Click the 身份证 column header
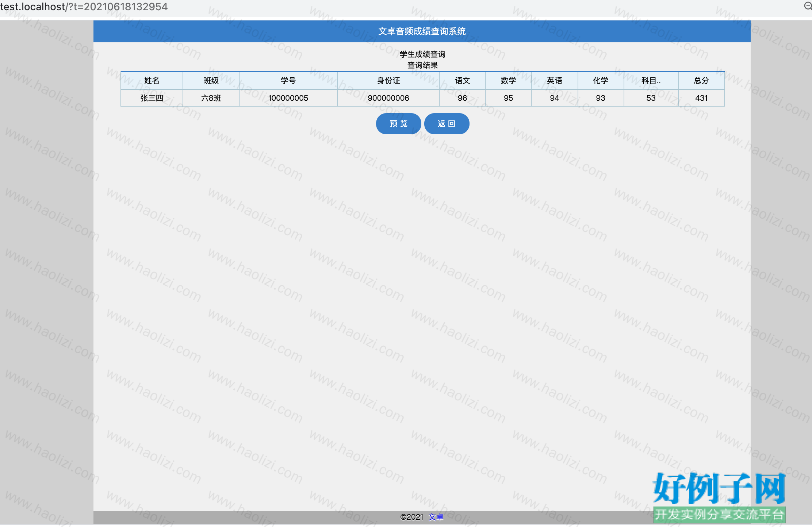 click(388, 81)
